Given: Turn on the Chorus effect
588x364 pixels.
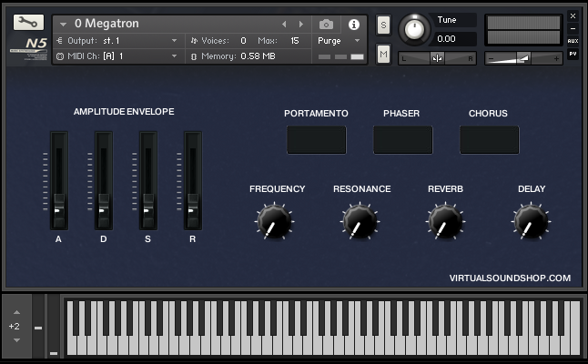Looking at the screenshot, I should tap(489, 140).
